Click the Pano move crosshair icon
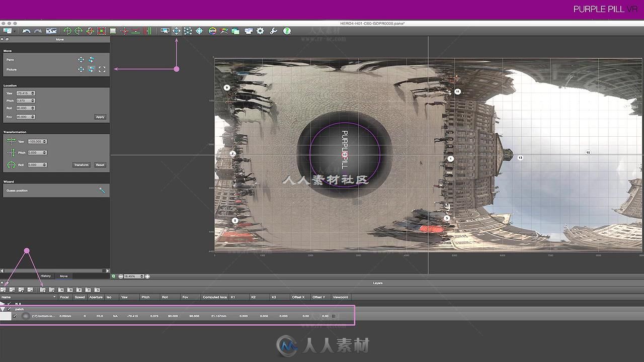Screen dimensions: 644x362 tap(81, 60)
